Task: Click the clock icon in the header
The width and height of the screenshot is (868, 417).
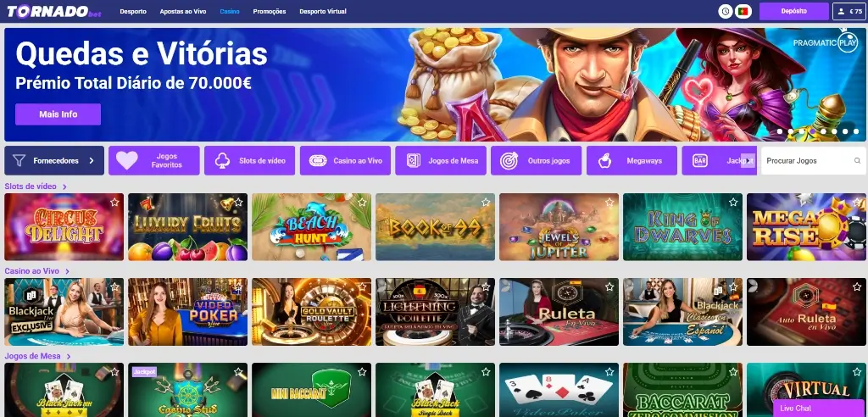Action: click(726, 11)
